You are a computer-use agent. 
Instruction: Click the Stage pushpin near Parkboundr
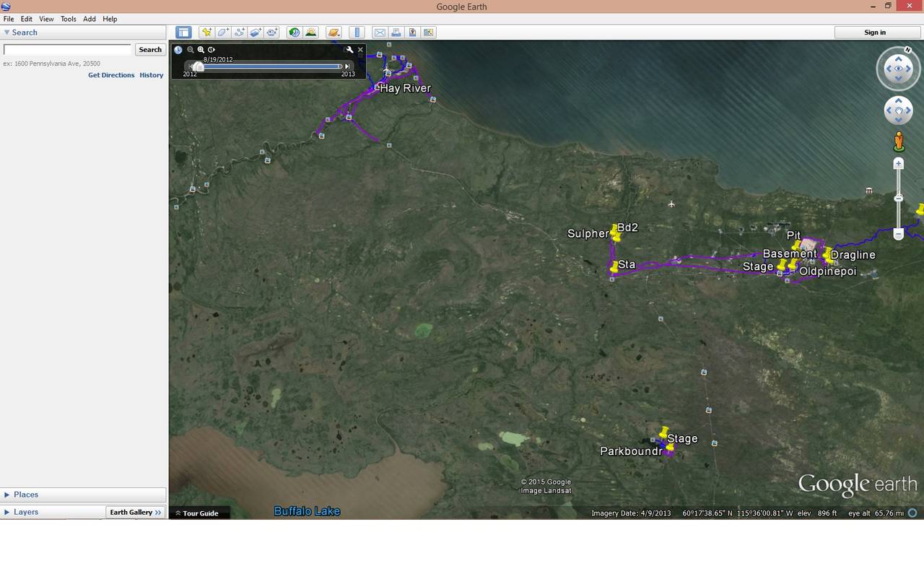click(663, 432)
